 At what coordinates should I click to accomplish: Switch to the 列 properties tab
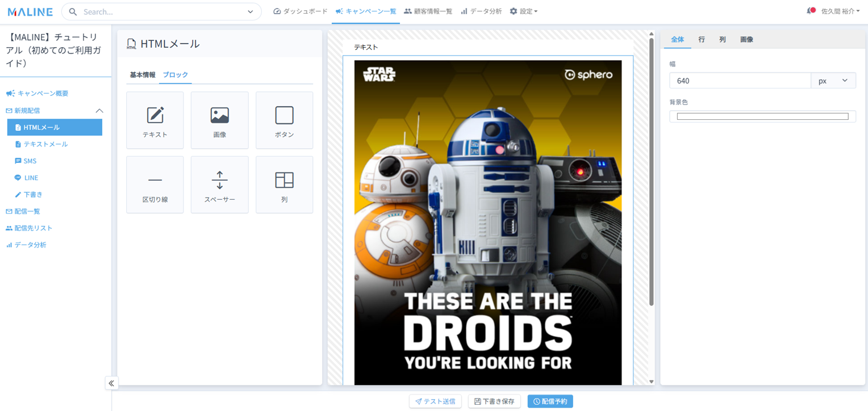tap(723, 40)
